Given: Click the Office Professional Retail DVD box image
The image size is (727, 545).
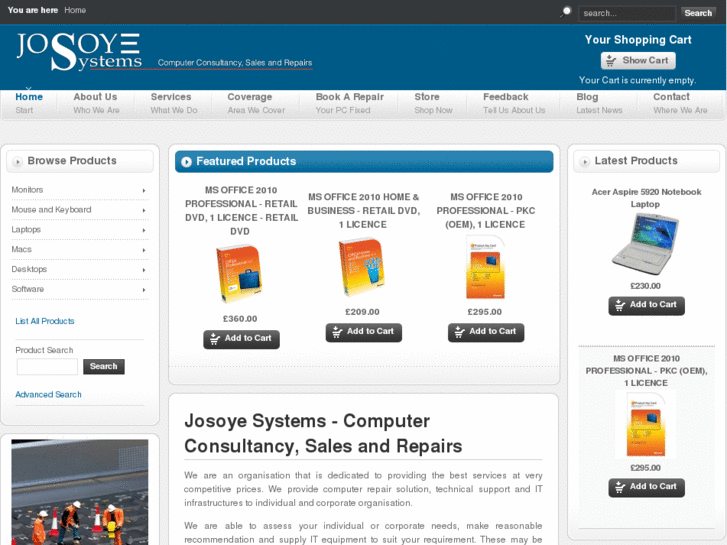Looking at the screenshot, I should coord(239,274).
